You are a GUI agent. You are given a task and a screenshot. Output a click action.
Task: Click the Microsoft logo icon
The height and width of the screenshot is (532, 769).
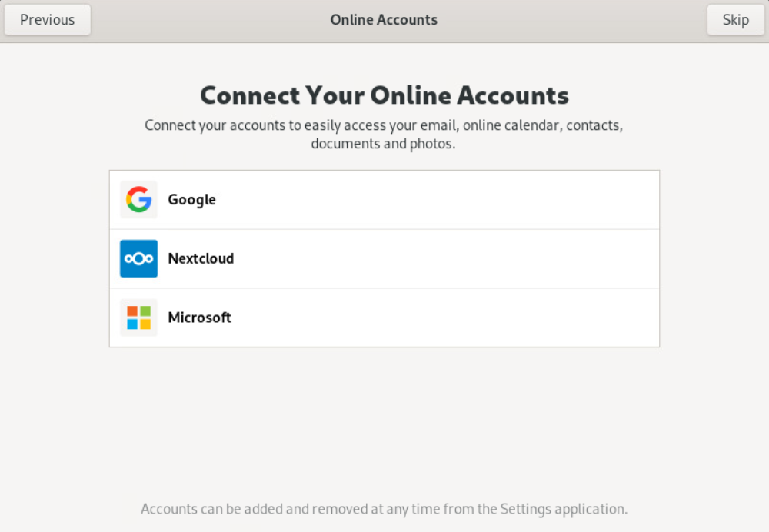click(138, 318)
